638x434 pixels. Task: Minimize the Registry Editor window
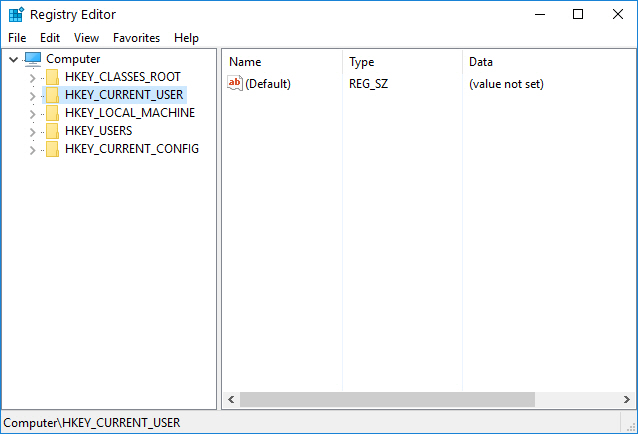click(540, 15)
